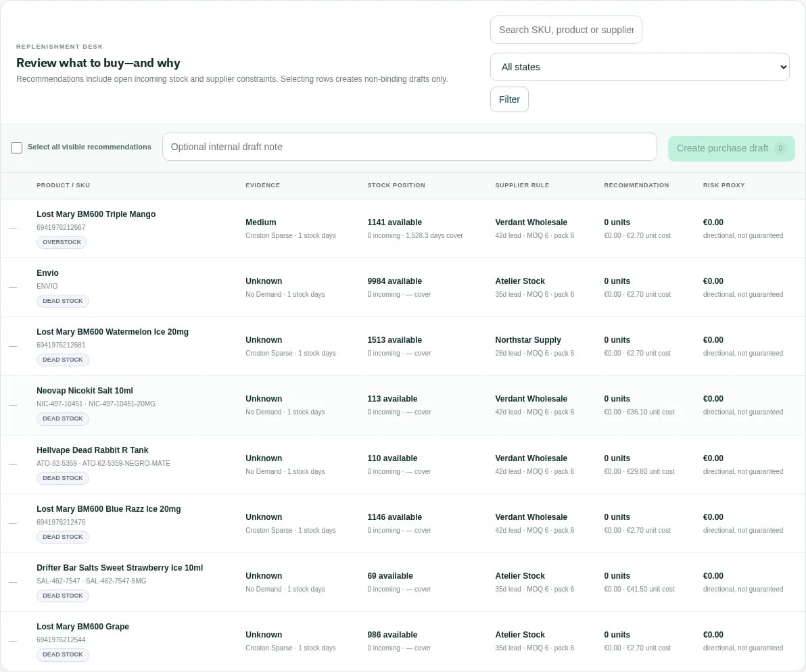
Task: Click SKU 6941976212681
Action: click(61, 345)
